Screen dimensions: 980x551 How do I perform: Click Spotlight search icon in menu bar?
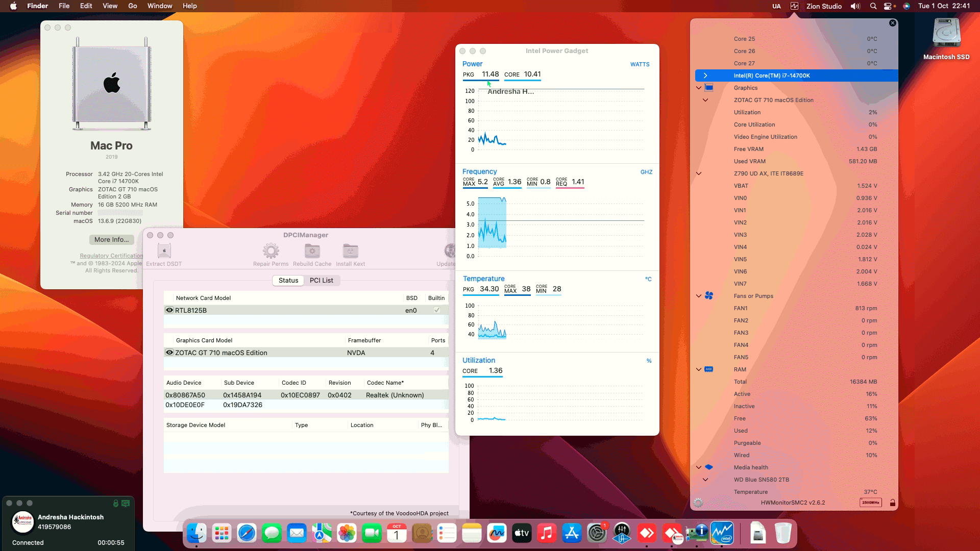click(x=873, y=6)
